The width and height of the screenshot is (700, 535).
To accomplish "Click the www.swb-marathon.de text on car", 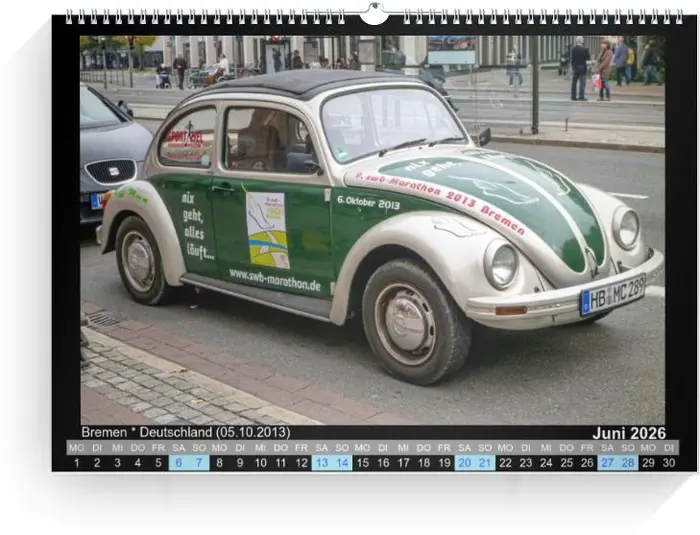I will (275, 279).
